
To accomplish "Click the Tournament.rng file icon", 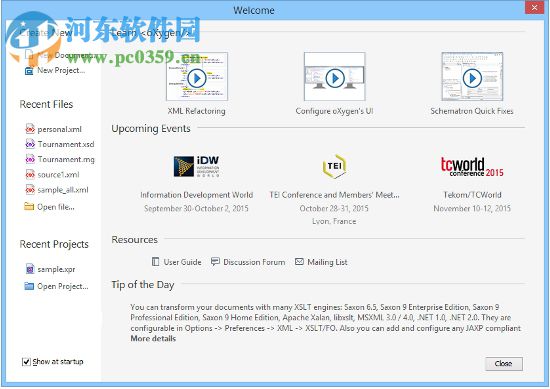I will [30, 159].
